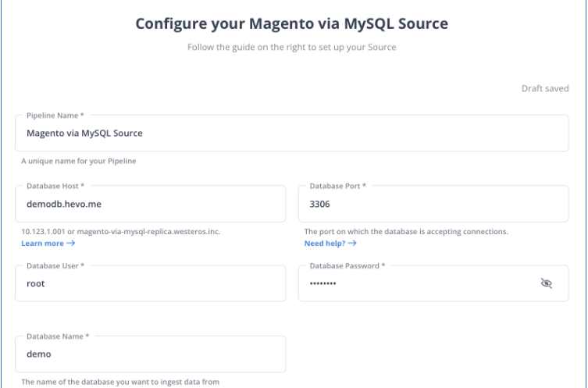Click the westeros.inc host example hint

tap(121, 232)
